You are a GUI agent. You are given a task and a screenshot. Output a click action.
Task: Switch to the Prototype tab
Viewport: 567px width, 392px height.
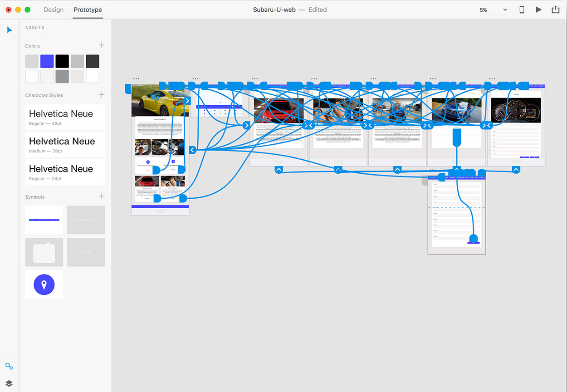pos(88,10)
